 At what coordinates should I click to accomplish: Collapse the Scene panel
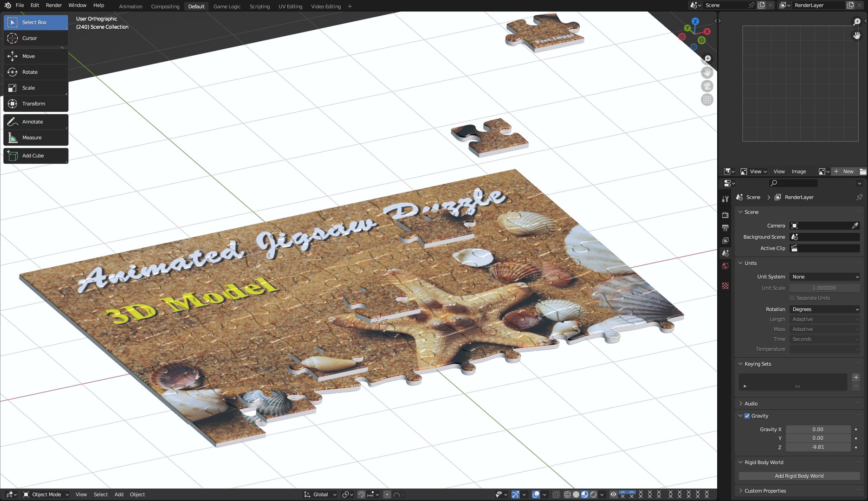coord(751,212)
